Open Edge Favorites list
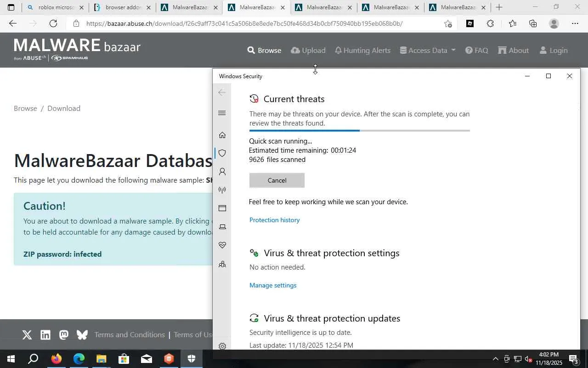 click(513, 23)
